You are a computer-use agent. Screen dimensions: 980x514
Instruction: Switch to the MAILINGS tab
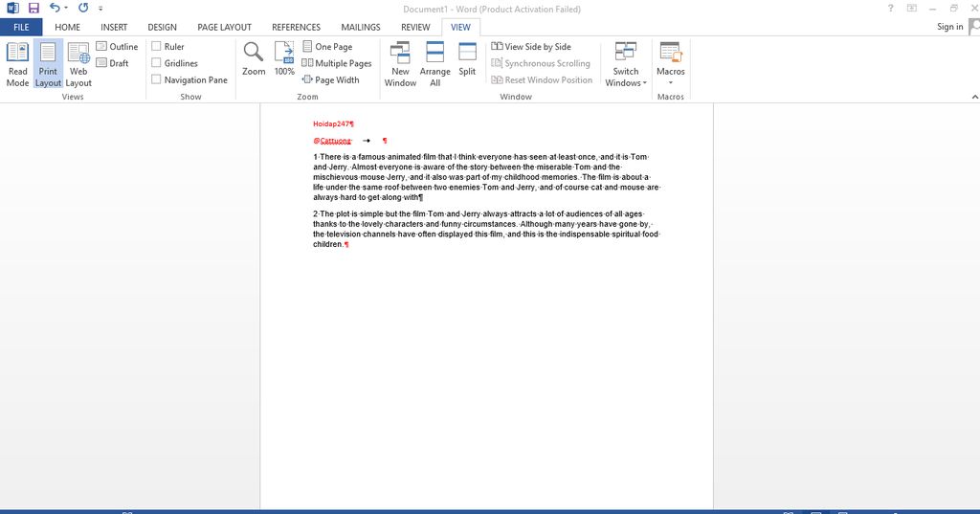coord(361,27)
